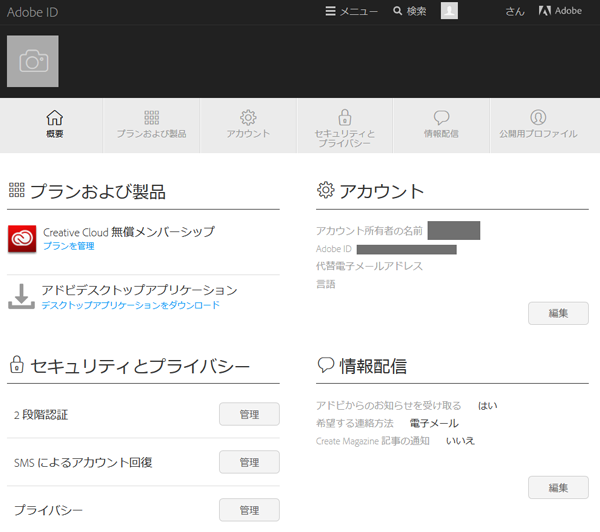Click the 電子メール value
This screenshot has height=532, width=600.
(434, 423)
